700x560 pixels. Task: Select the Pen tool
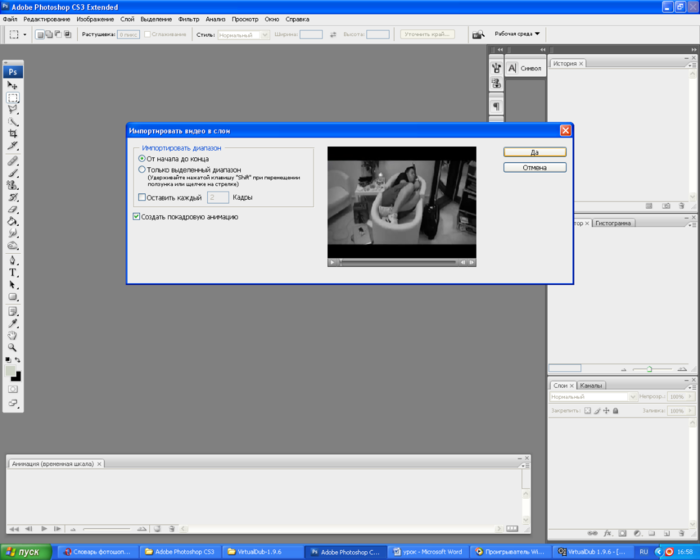click(x=12, y=260)
